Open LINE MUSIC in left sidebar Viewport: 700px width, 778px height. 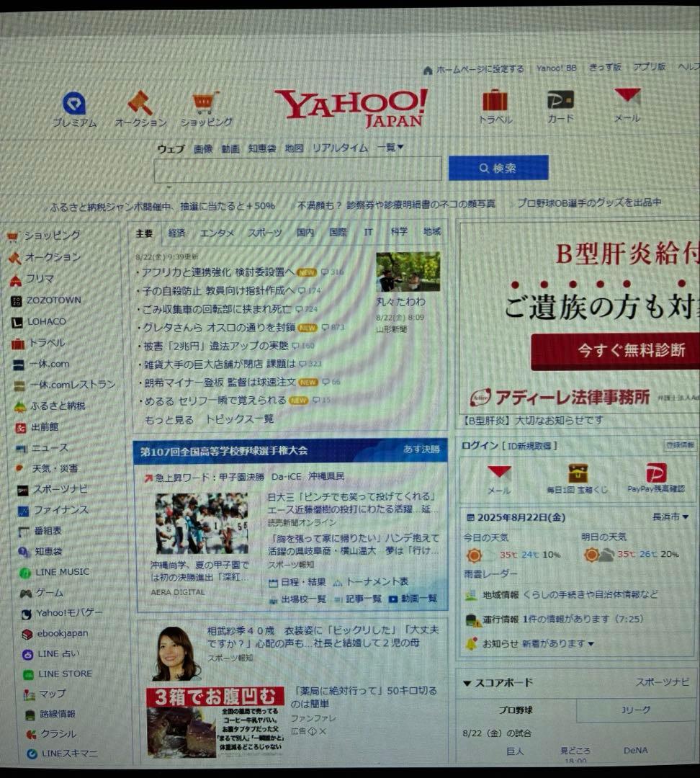[62, 572]
